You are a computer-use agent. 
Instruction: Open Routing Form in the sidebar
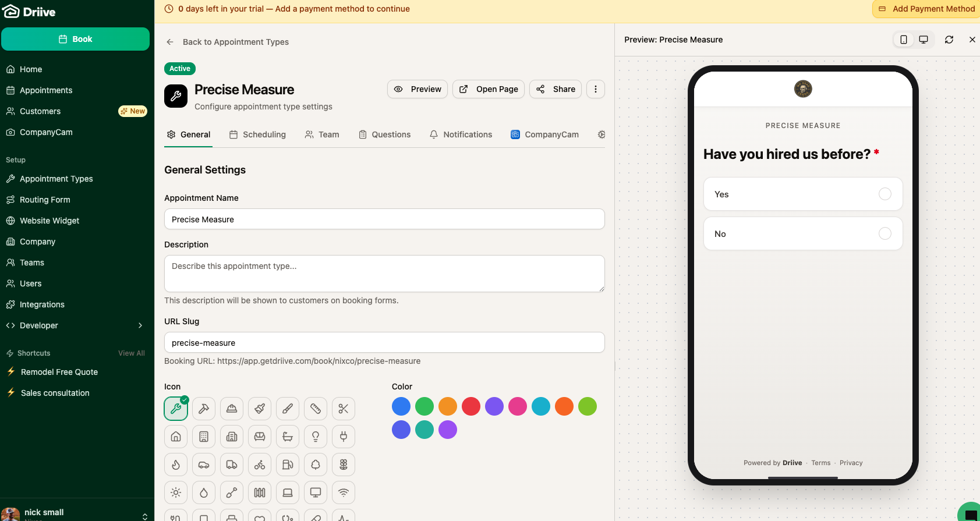tap(77, 200)
